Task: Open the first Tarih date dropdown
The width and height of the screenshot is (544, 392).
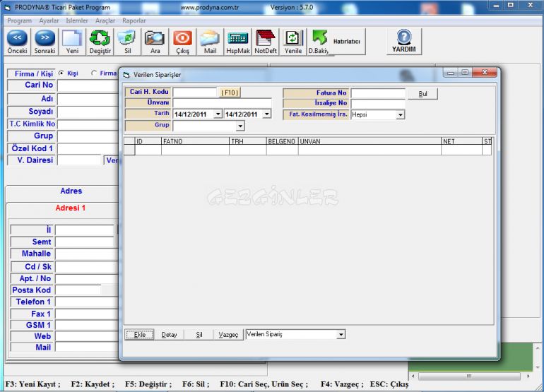Action: [x=218, y=114]
